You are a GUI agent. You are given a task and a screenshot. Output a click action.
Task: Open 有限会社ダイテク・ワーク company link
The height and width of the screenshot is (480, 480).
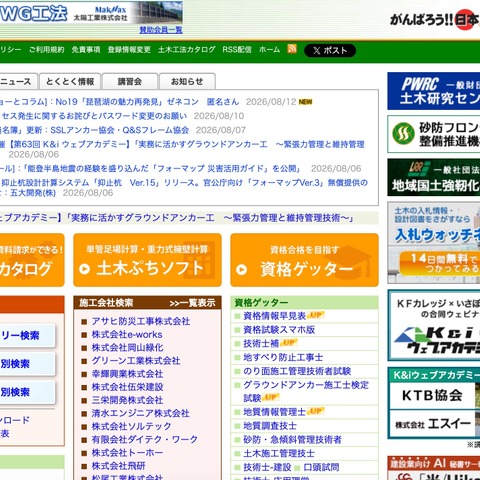pyautogui.click(x=145, y=439)
